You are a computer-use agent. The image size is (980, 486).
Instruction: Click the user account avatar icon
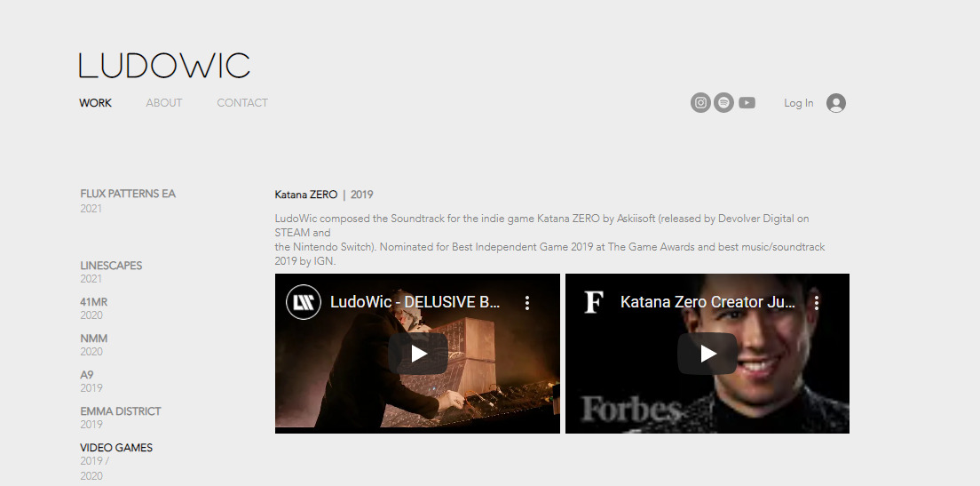pos(835,103)
